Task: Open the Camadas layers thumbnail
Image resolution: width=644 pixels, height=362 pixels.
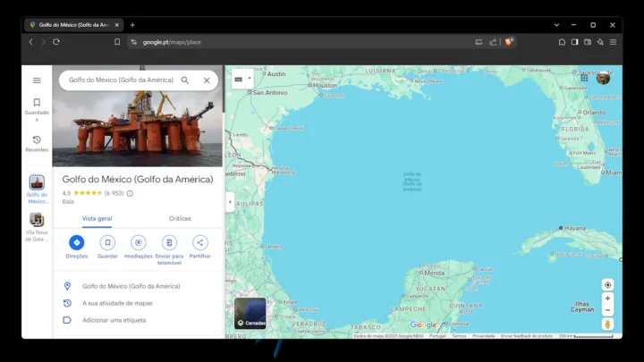Action: [x=250, y=314]
